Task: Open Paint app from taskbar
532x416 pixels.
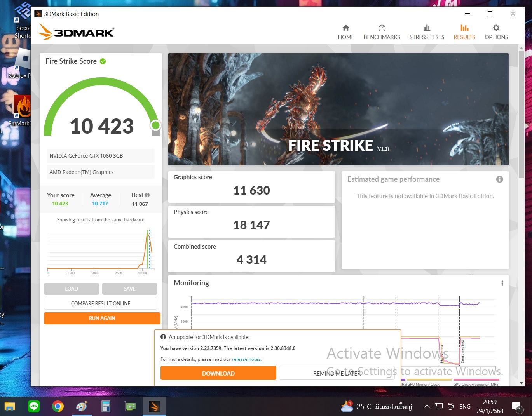Action: click(x=82, y=406)
